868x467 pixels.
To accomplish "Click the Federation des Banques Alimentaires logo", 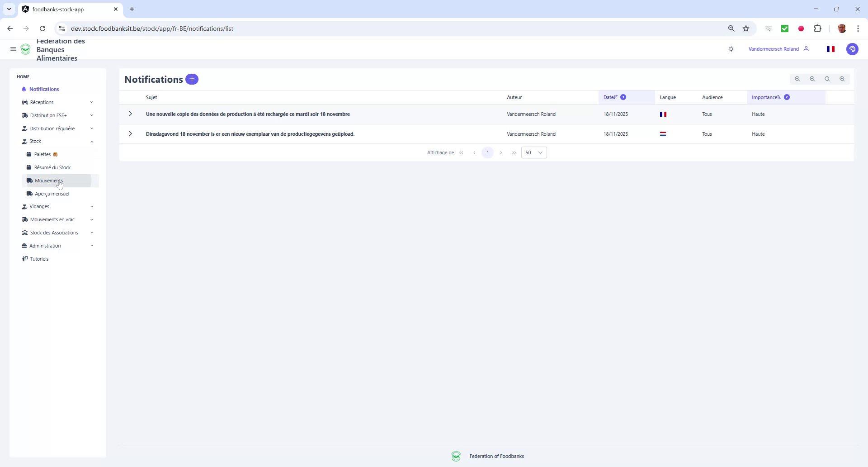I will point(26,49).
